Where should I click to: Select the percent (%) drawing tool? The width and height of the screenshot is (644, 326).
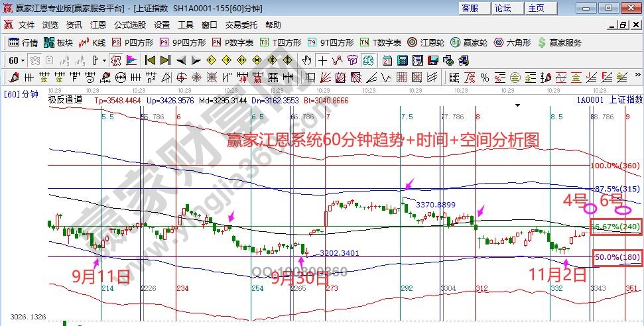coord(484,77)
